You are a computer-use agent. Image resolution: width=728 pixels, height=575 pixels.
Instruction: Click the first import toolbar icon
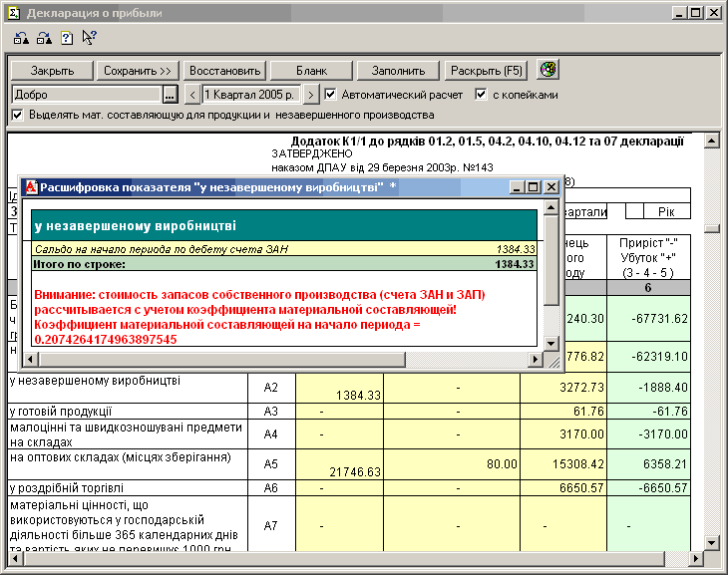click(x=21, y=38)
